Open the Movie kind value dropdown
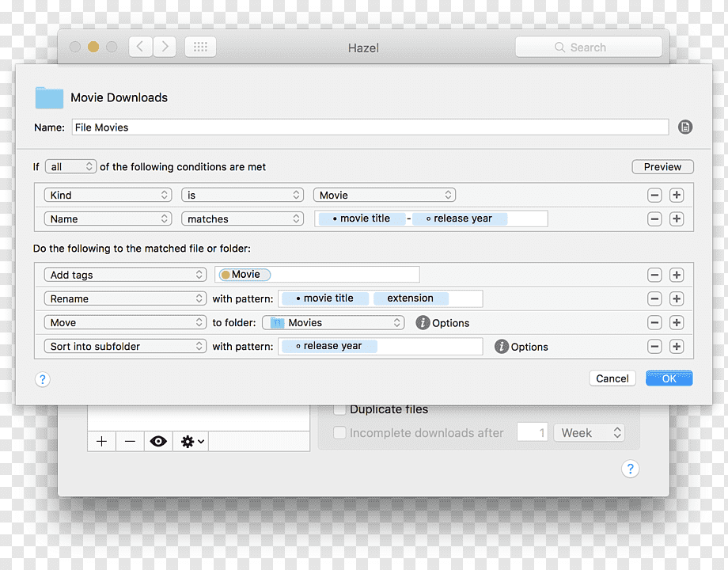This screenshot has width=728, height=570. click(385, 195)
